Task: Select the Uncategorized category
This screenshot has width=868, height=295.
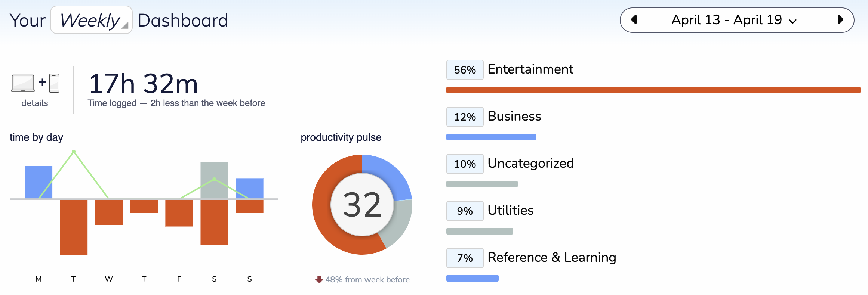Action: (x=530, y=164)
